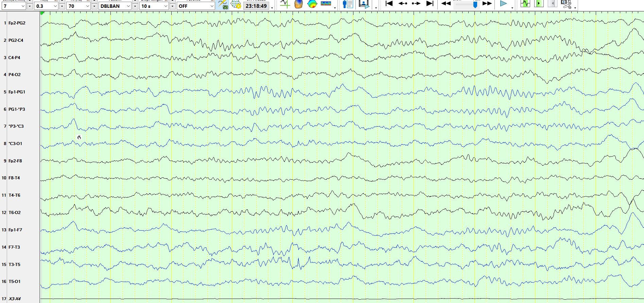644x303 pixels.
Task: Click the green waveform review icon
Action: tap(525, 4)
